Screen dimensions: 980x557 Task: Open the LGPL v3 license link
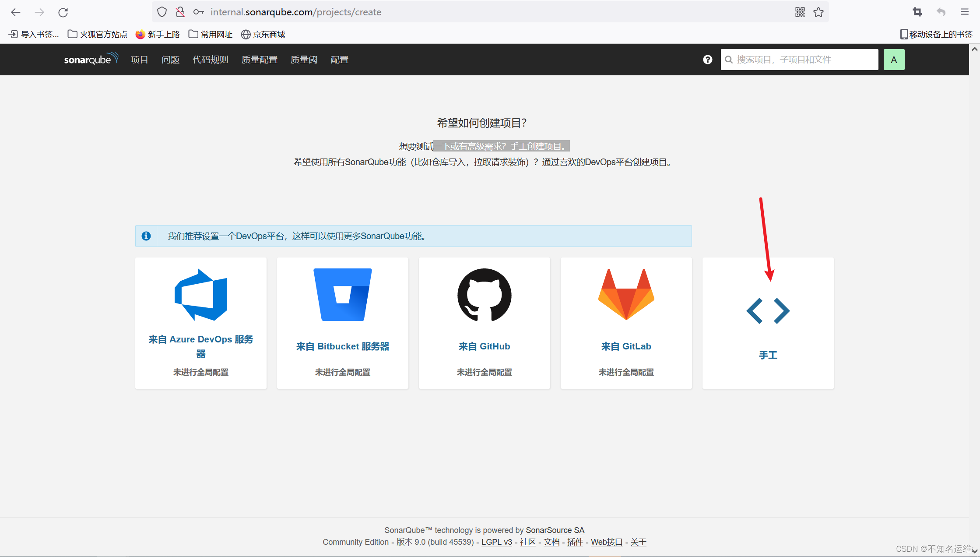[497, 542]
